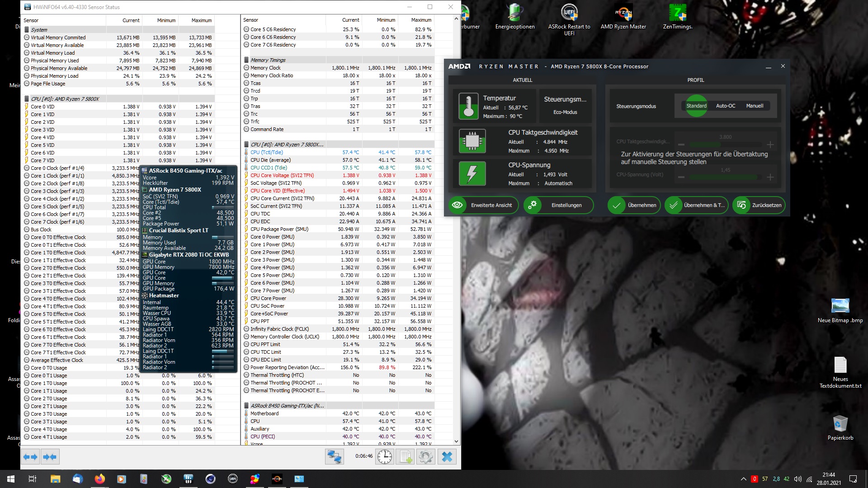868x488 pixels.
Task: Start logging with sheet-plus icon
Action: pos(405,457)
